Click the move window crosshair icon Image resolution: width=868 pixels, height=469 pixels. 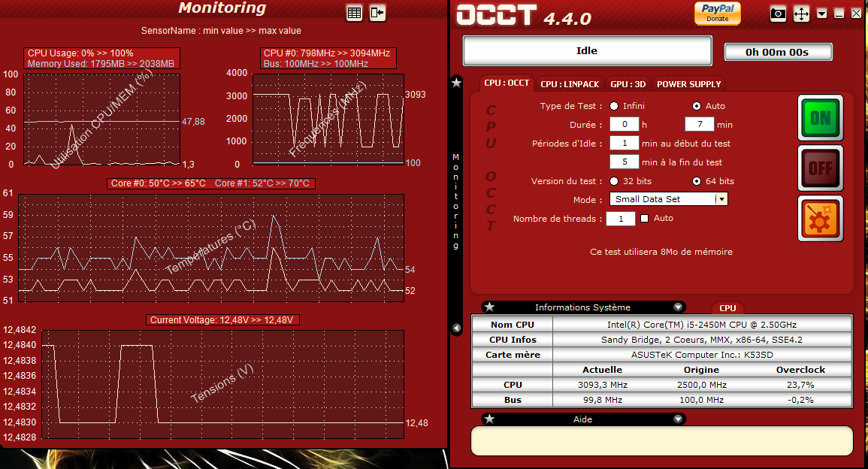coord(801,14)
